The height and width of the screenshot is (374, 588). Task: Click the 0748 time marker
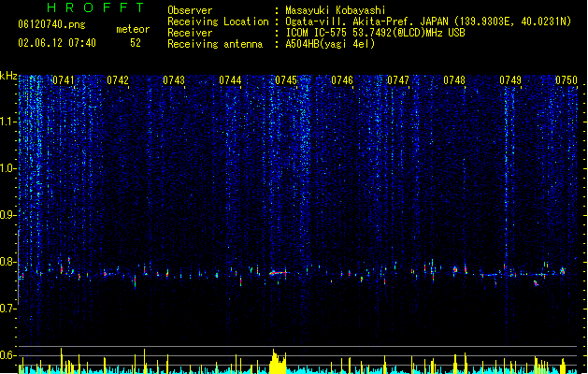click(x=454, y=80)
